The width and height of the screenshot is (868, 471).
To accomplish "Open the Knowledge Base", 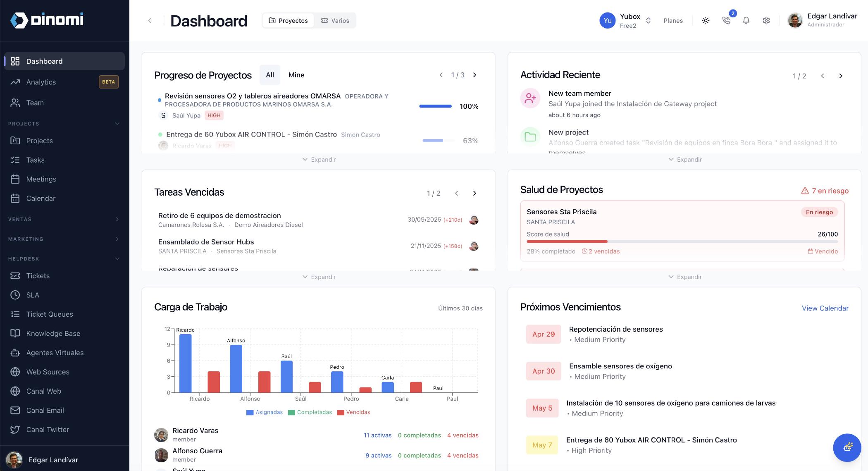I will 64,333.
